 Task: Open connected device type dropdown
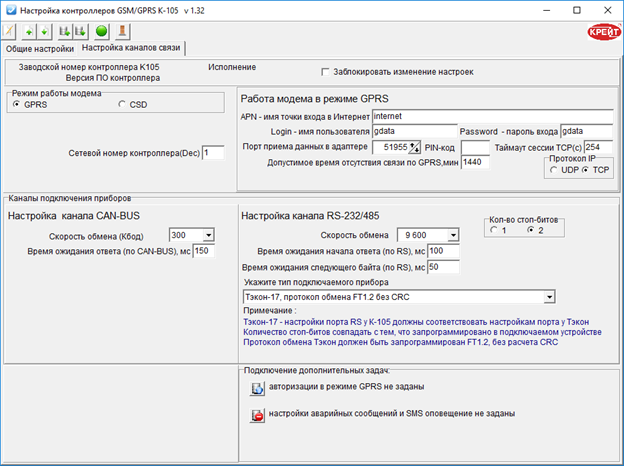549,297
